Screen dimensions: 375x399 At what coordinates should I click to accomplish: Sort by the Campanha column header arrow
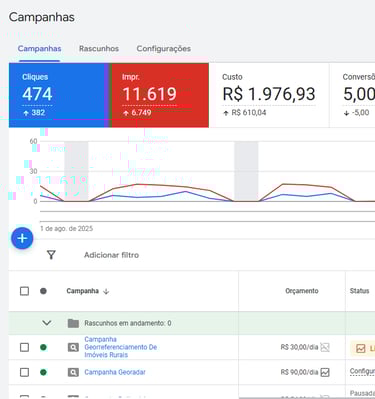coord(106,291)
